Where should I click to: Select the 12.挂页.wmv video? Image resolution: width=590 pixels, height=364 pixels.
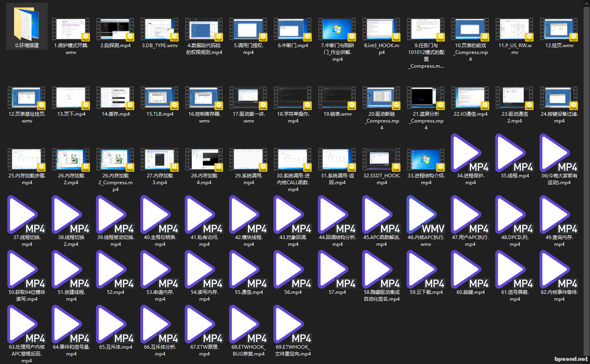(x=559, y=30)
